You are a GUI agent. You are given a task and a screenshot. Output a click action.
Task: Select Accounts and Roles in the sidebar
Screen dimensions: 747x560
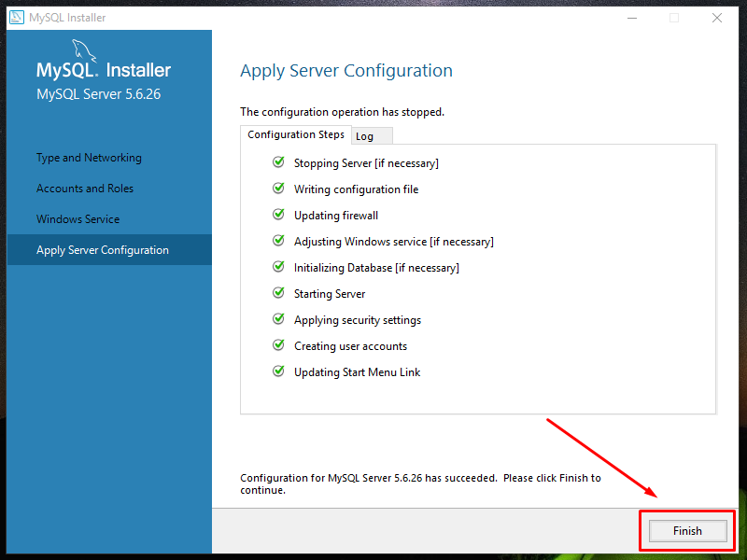coord(85,188)
